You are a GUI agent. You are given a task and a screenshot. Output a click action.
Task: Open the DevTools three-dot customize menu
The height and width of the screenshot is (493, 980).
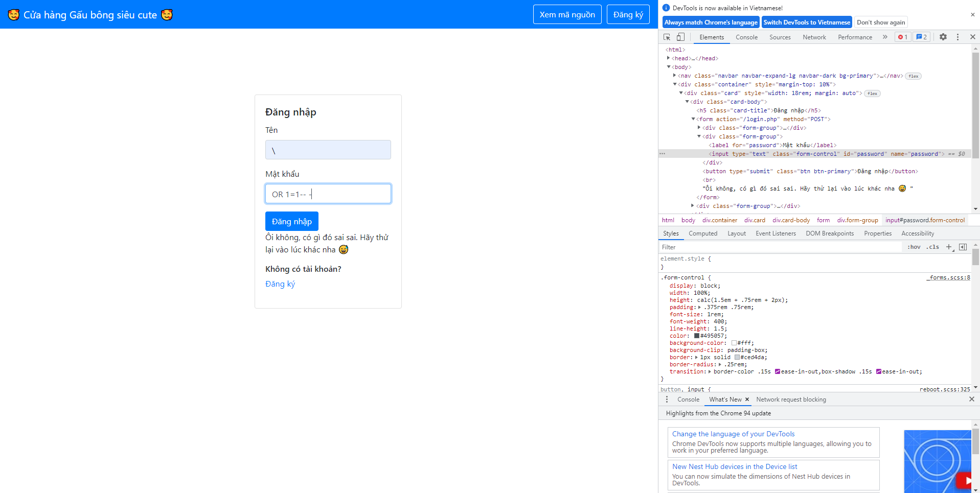[958, 37]
